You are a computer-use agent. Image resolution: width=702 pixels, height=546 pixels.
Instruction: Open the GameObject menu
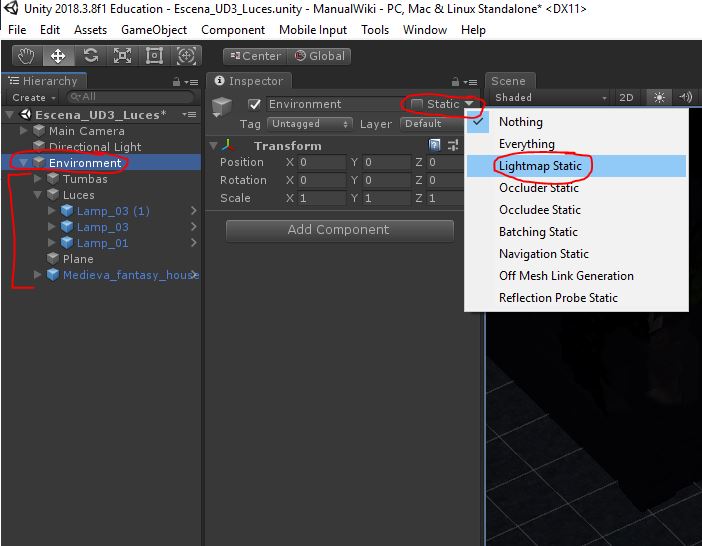[x=154, y=30]
